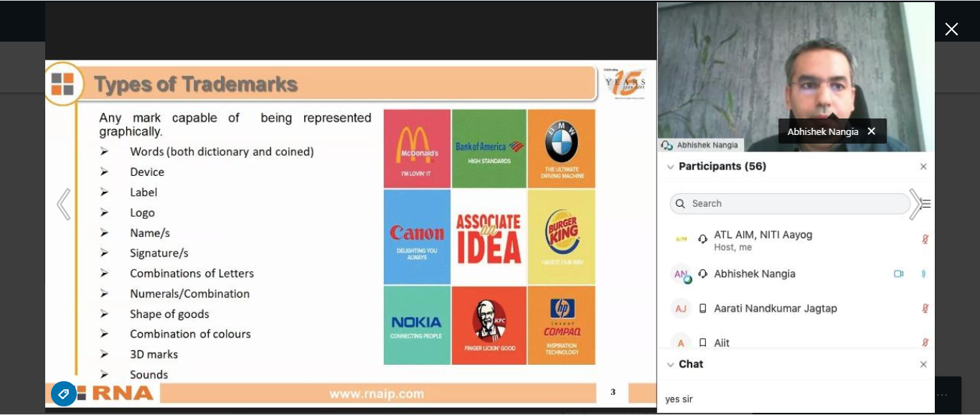Collapse the Participants panel chevron
The width and height of the screenshot is (980, 415).
pos(671,167)
